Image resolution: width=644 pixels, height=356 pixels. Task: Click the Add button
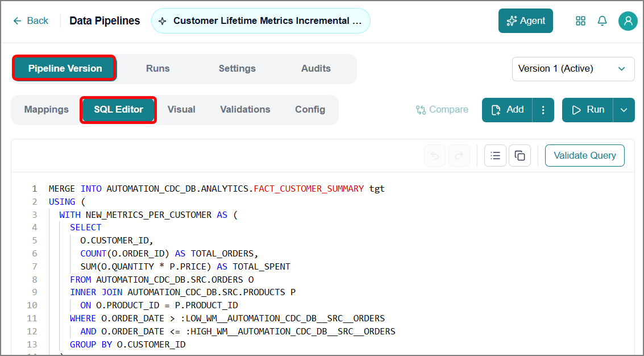[x=507, y=110]
